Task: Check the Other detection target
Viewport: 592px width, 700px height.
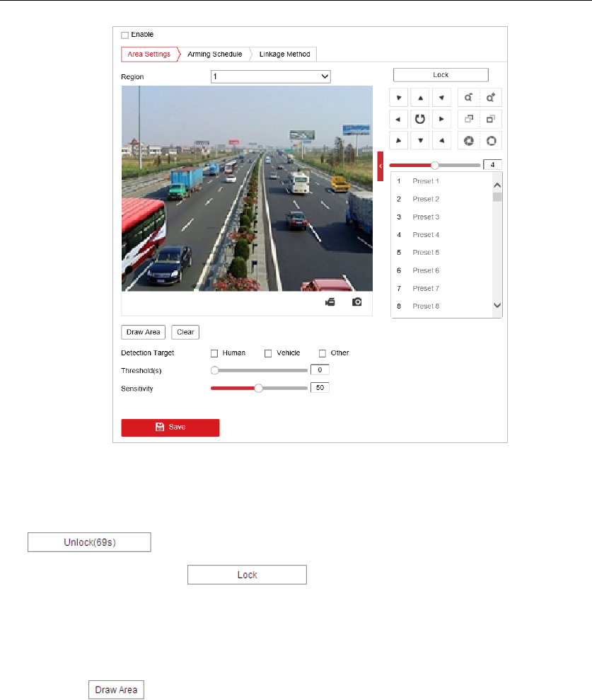Action: click(x=322, y=353)
